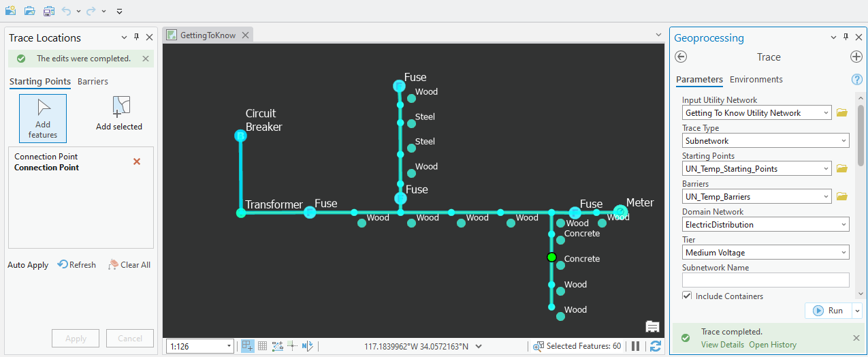Toggle the Snapping status bar icon

[x=248, y=346]
